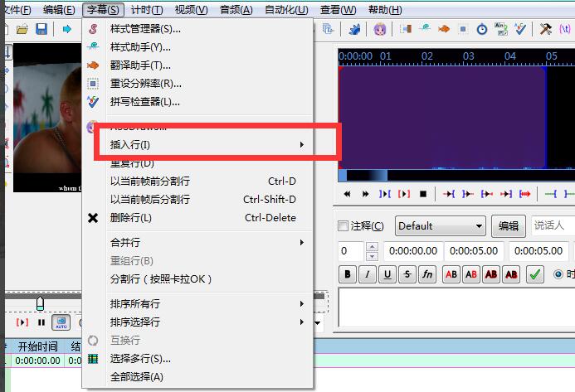Click the 编辑 style edit button

click(509, 225)
